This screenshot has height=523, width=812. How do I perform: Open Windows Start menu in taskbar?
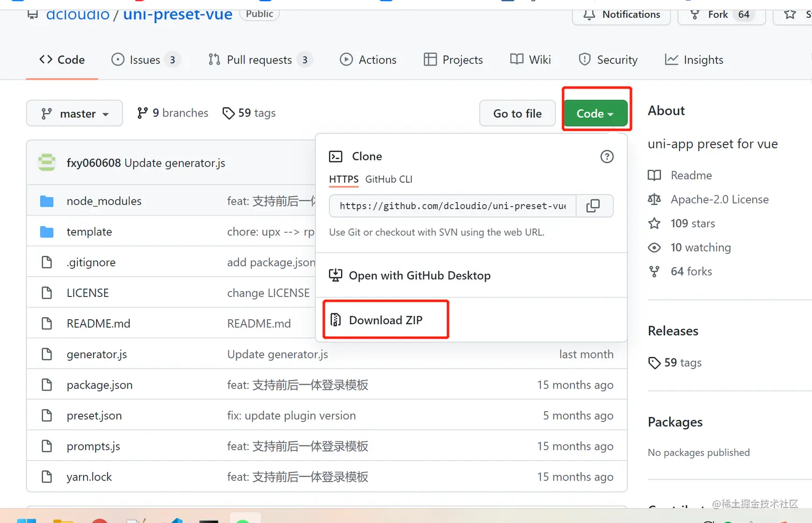tap(26, 520)
